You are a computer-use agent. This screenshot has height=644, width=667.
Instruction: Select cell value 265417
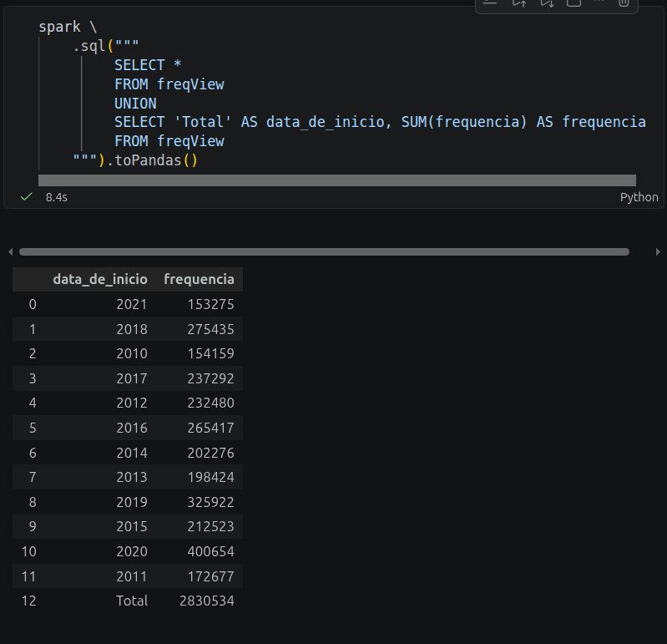point(210,428)
